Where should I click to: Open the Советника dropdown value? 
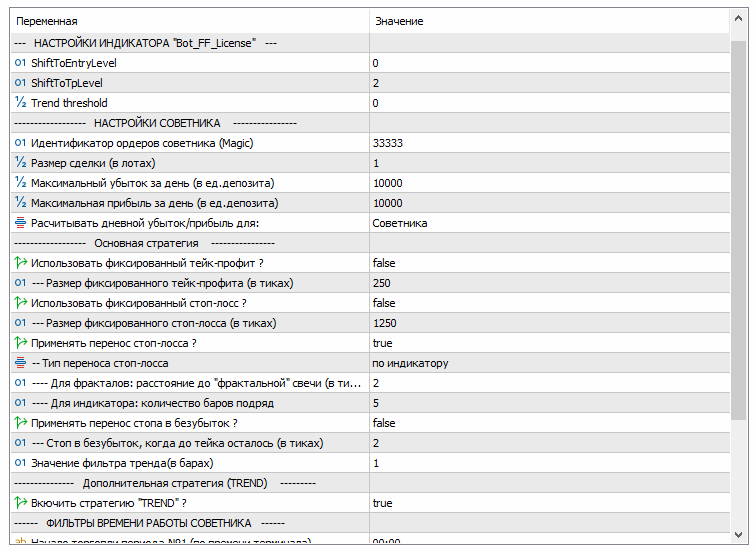pyautogui.click(x=399, y=223)
